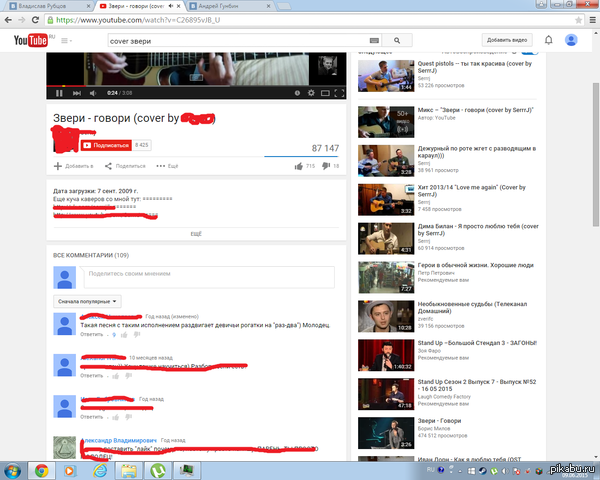Open the YouTube guide menu

point(66,40)
